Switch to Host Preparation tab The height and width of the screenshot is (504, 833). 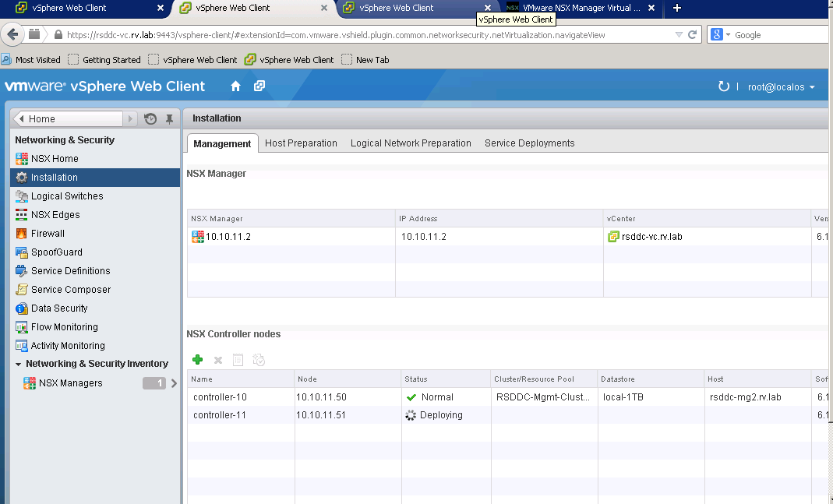click(301, 143)
